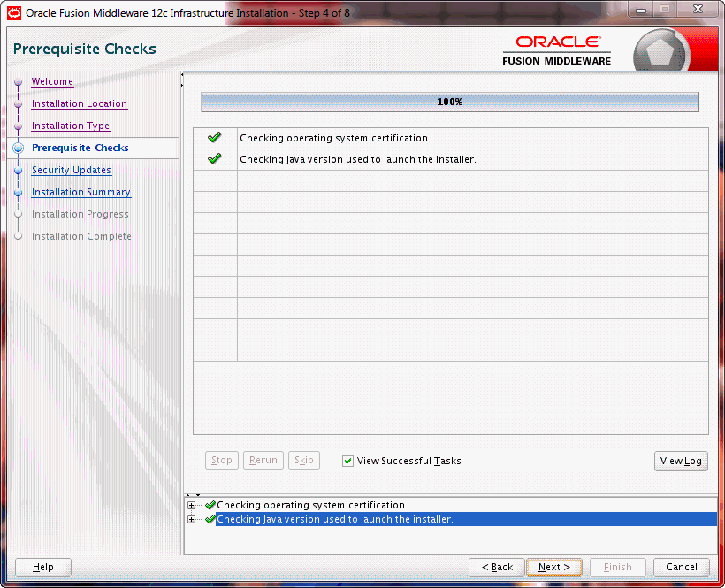The image size is (725, 588).
Task: Click checkmark icon beside OS certification tree node
Action: click(x=210, y=505)
